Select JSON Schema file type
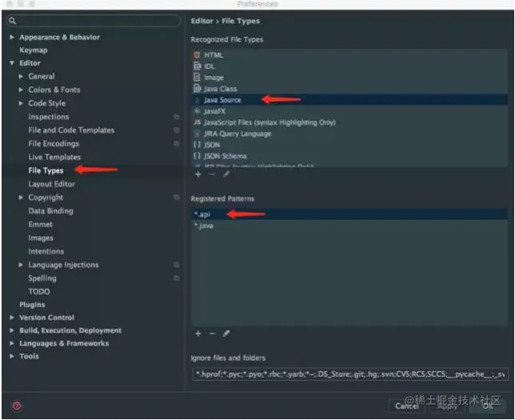 (349, 156)
